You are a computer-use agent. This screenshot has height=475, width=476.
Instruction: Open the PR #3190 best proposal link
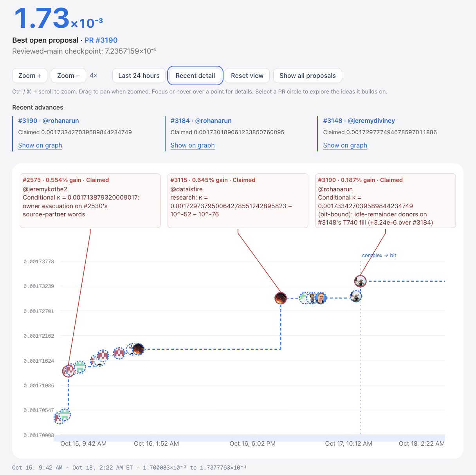[101, 40]
